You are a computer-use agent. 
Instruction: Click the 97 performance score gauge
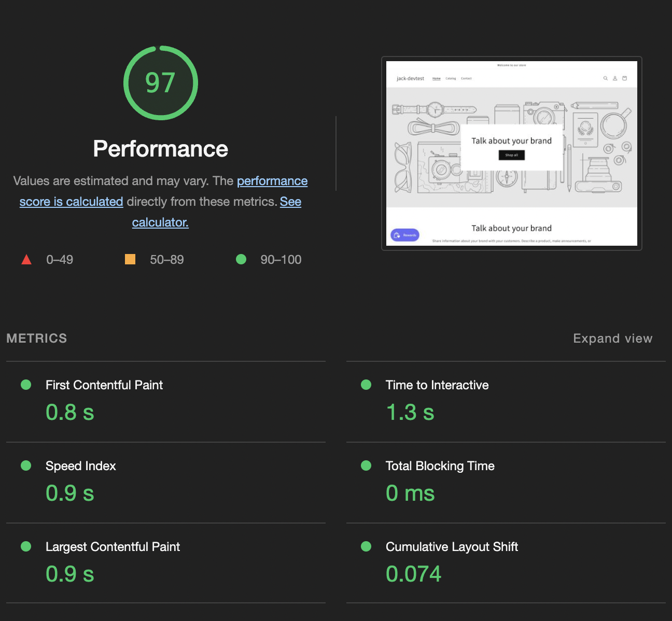tap(161, 83)
